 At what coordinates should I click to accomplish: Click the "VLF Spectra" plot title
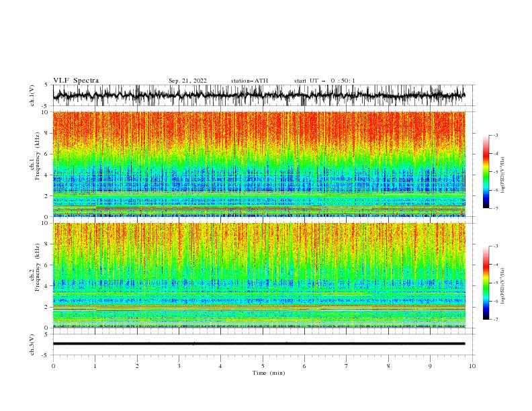click(76, 81)
